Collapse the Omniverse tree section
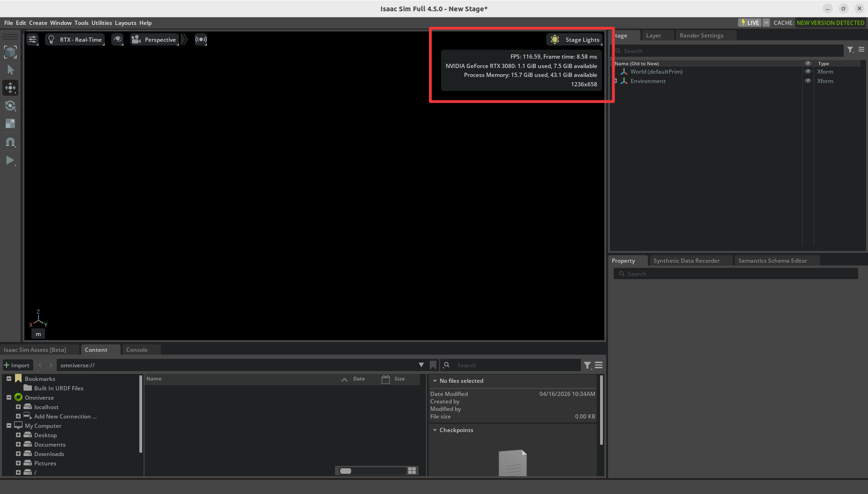Viewport: 868px width, 494px height. pos(9,397)
